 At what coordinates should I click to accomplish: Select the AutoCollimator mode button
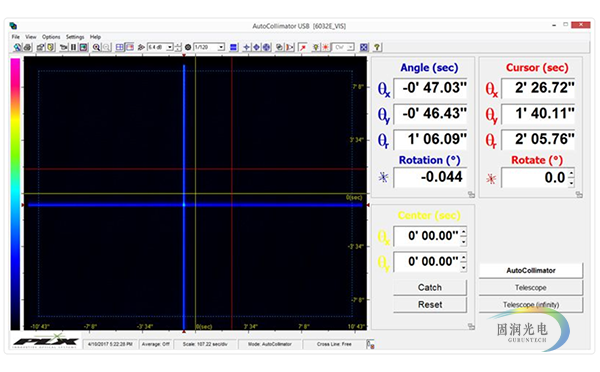(531, 271)
